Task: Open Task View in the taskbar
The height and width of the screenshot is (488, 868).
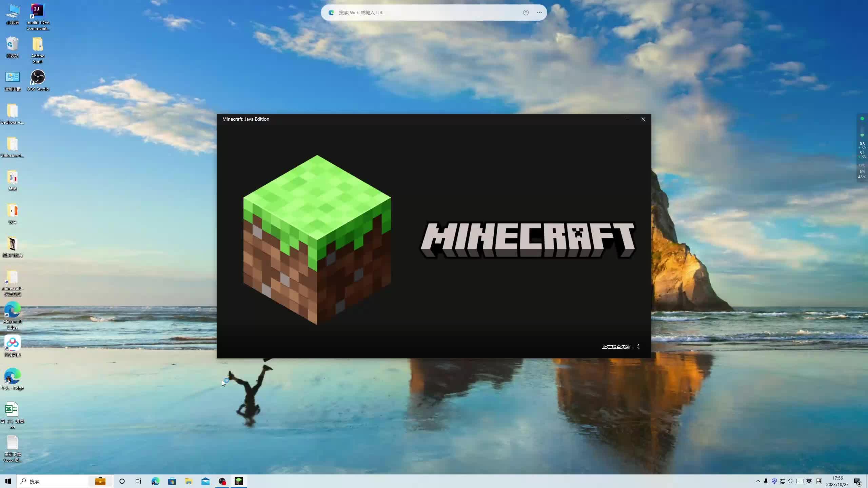Action: click(138, 481)
